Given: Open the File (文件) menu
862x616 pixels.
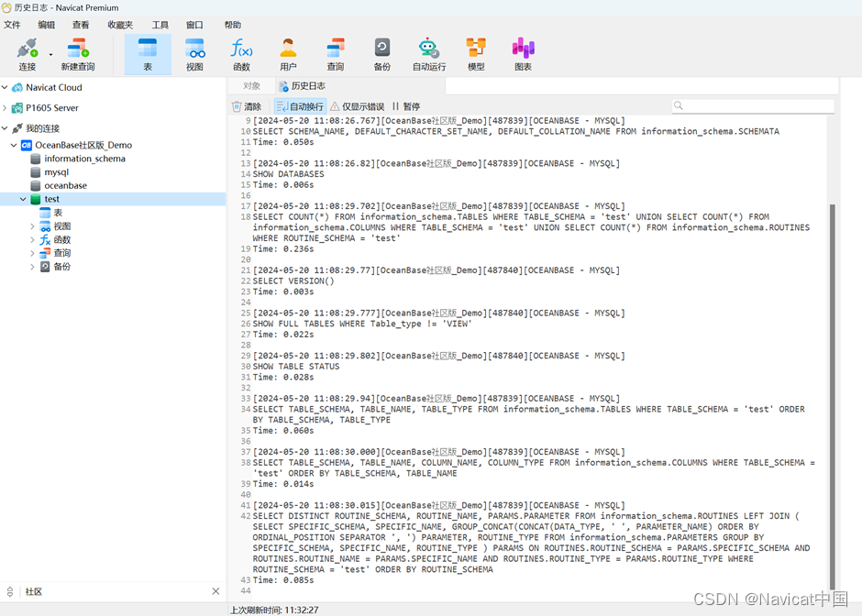Looking at the screenshot, I should (12, 25).
